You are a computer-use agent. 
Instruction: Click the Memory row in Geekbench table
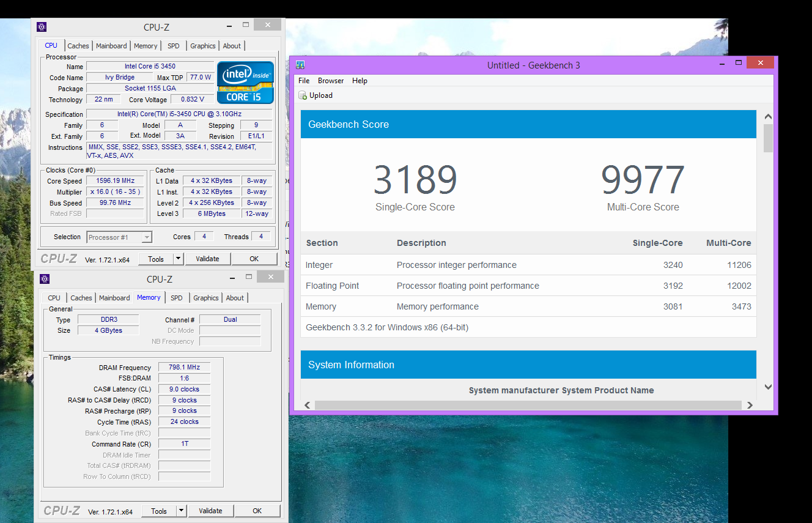pos(528,306)
